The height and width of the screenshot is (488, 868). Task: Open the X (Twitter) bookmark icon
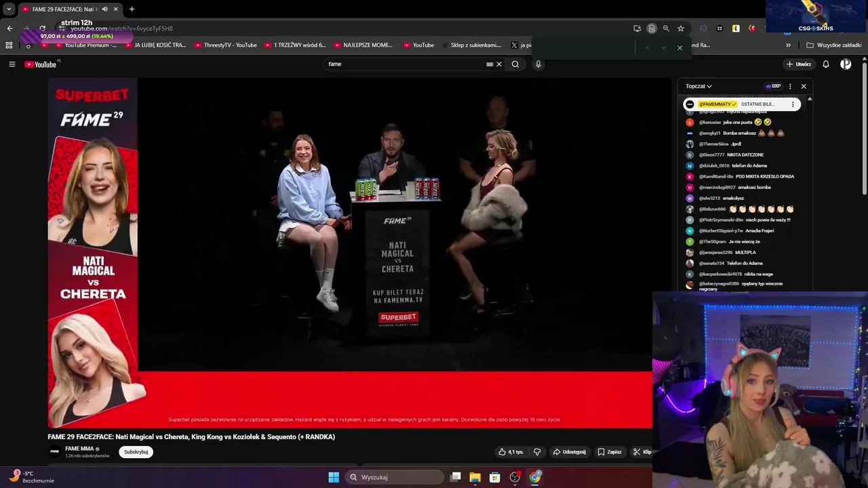point(514,45)
